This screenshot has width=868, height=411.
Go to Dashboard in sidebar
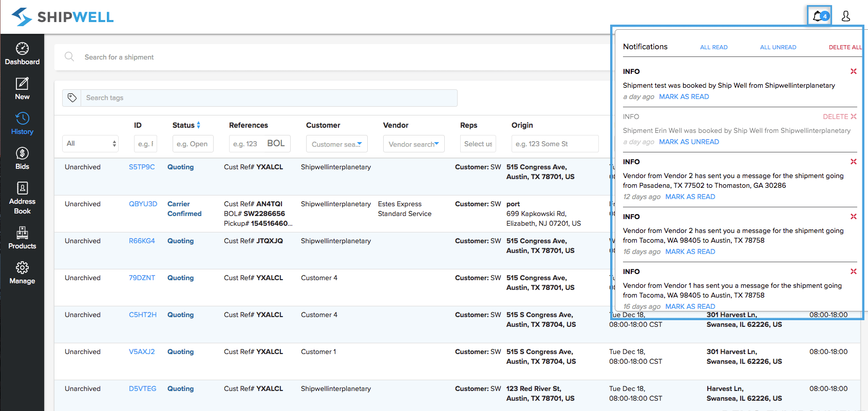coord(22,54)
